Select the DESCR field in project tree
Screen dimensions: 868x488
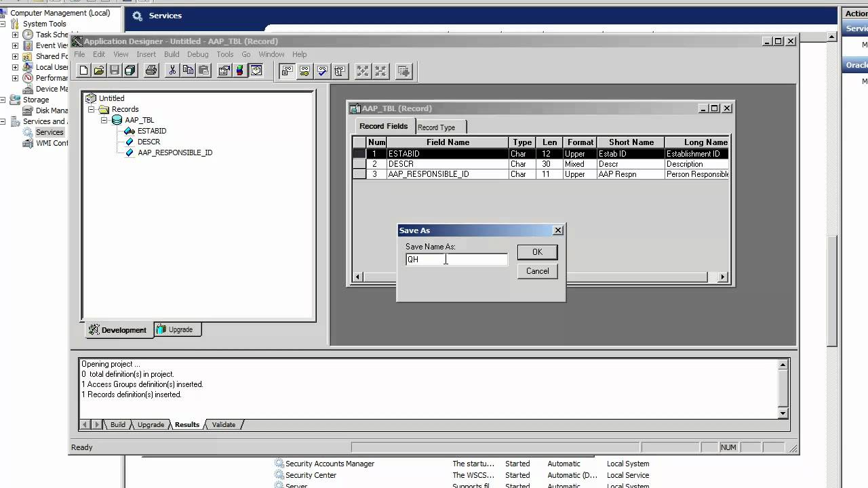pos(149,142)
